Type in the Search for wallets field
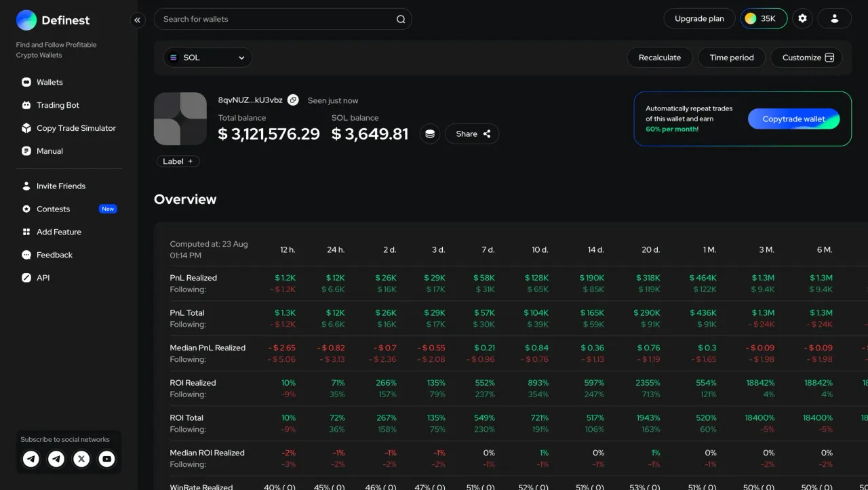This screenshot has height=490, width=868. [275, 19]
